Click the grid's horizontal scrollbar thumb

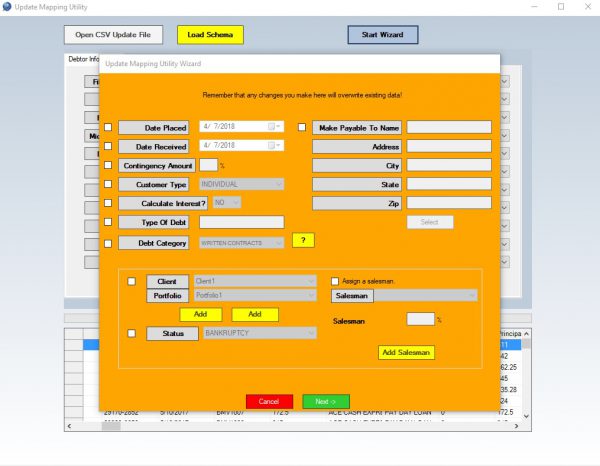coord(111,426)
